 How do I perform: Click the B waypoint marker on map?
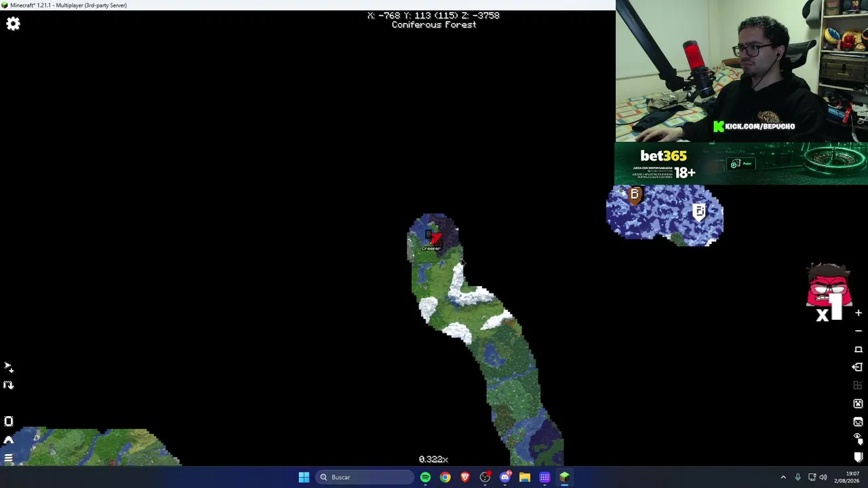(635, 195)
